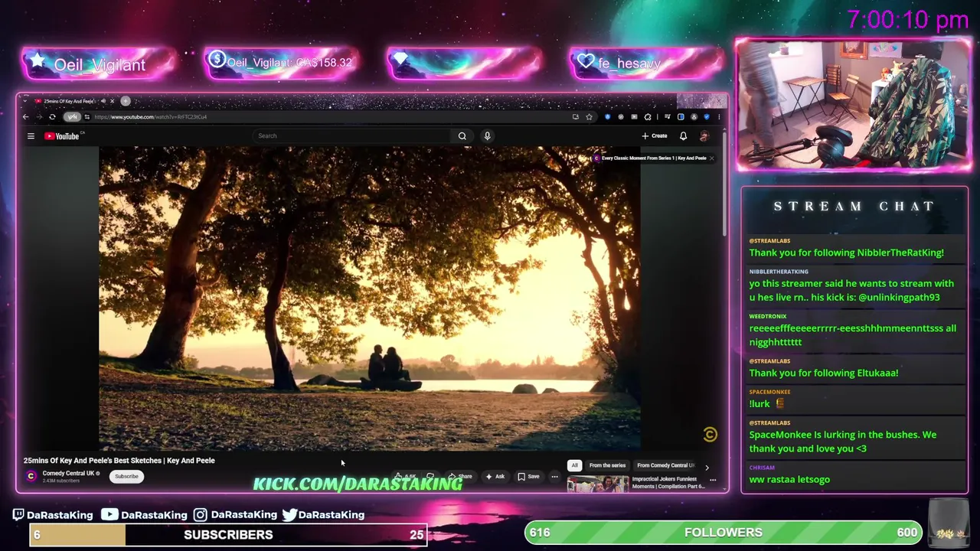
Task: Open the browser tab list dropdown arrow
Action: [25, 101]
